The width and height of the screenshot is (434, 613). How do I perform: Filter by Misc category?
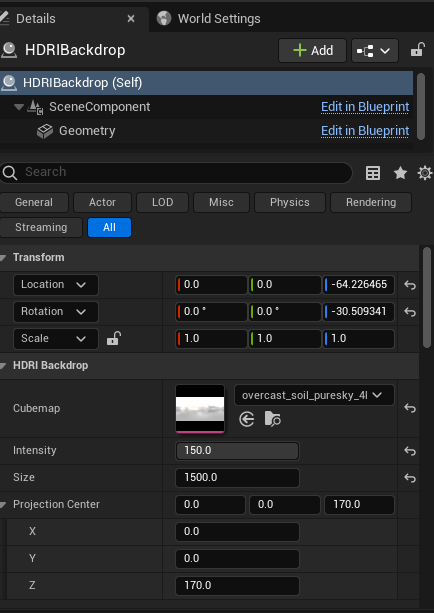[x=221, y=202]
